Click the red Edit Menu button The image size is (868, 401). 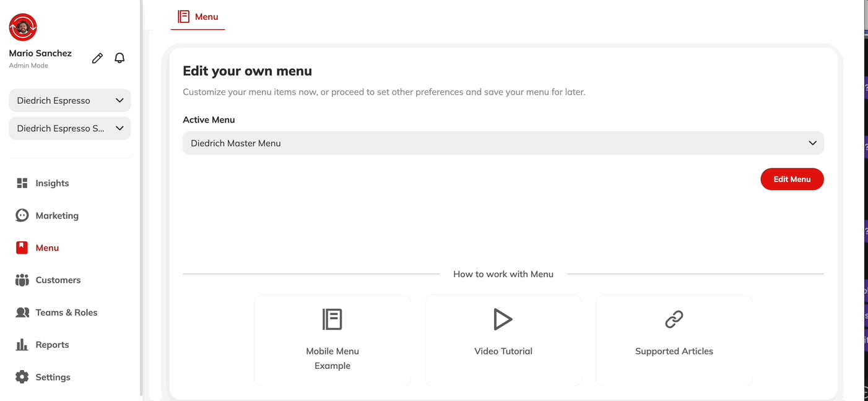[792, 179]
